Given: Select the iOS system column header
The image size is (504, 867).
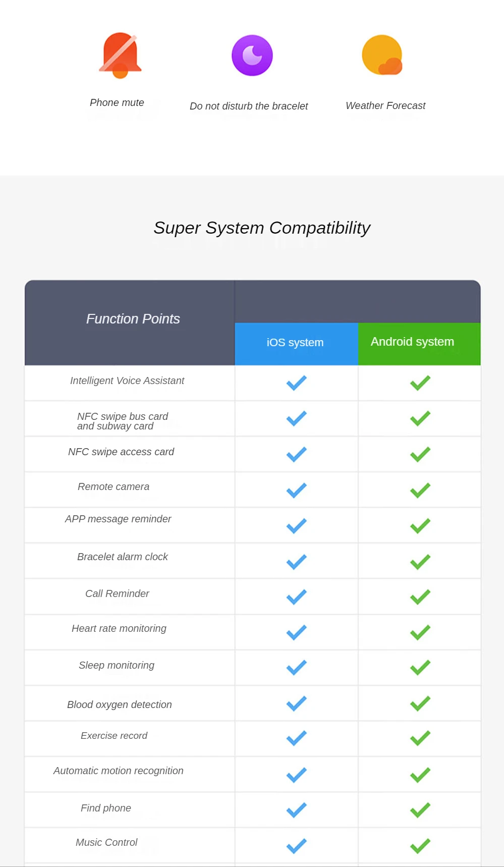Looking at the screenshot, I should point(296,343).
